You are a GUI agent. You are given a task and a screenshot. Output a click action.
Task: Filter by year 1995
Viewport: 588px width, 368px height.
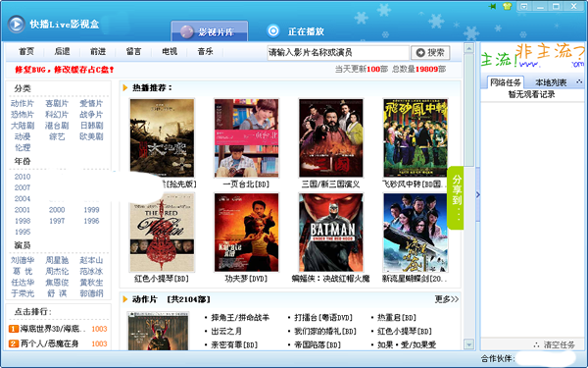coord(23,232)
